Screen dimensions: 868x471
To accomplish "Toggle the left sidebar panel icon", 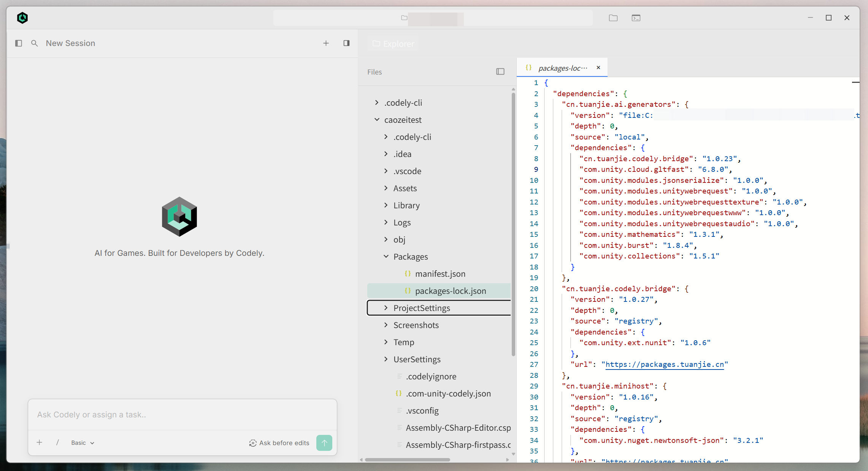I will pos(18,43).
